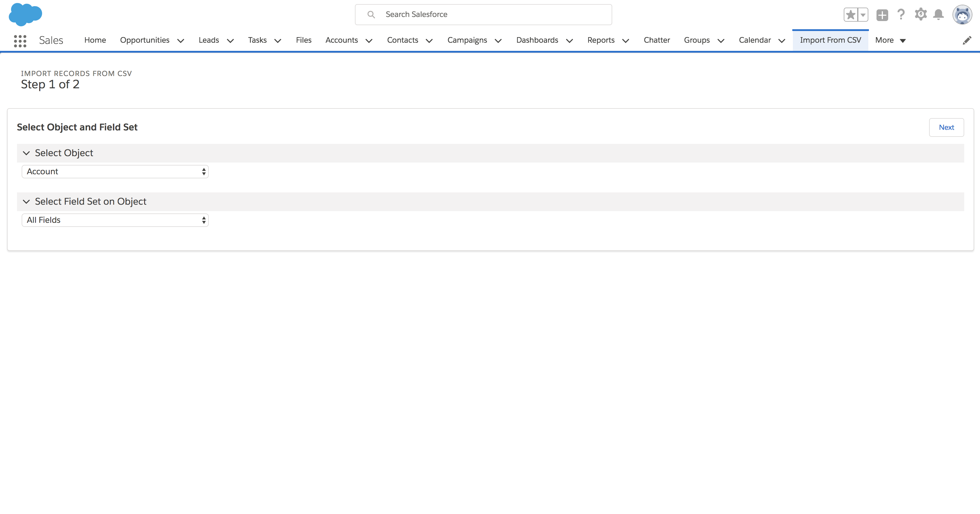The width and height of the screenshot is (980, 514).
Task: Open the All Fields dropdown
Action: [115, 220]
